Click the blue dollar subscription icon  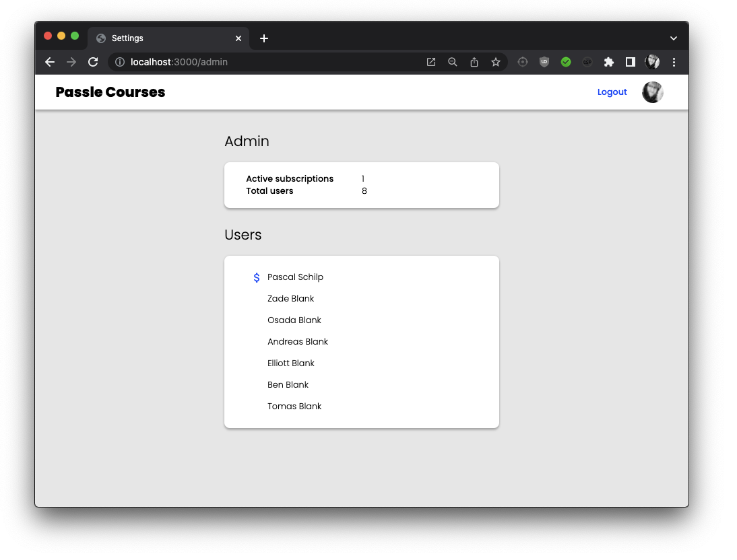(257, 277)
